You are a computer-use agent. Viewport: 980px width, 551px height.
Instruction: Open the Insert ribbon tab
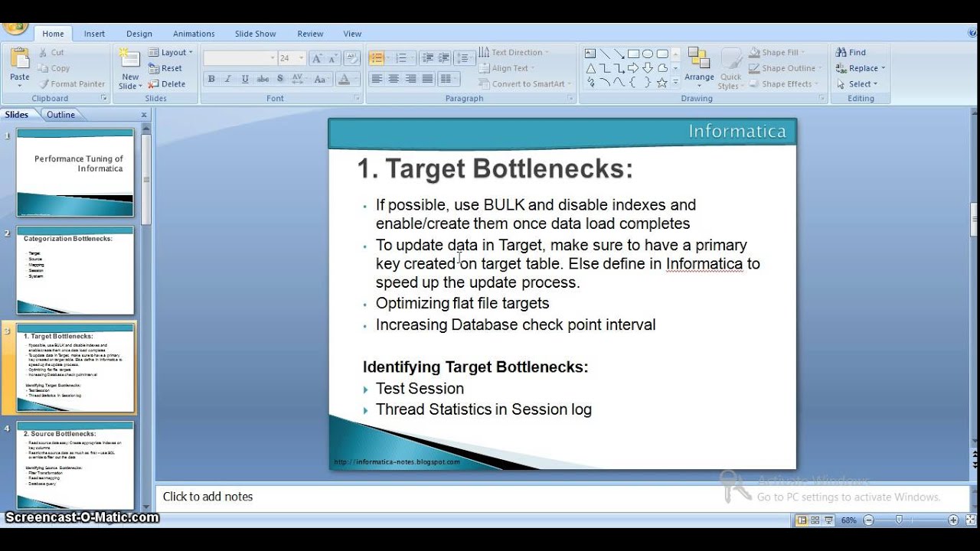pos(95,34)
